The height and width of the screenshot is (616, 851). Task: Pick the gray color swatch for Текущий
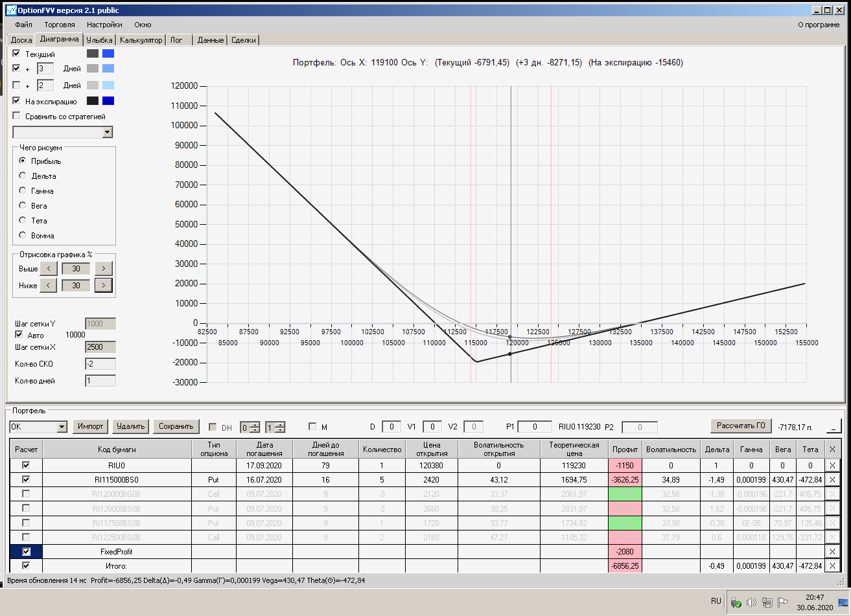click(93, 54)
